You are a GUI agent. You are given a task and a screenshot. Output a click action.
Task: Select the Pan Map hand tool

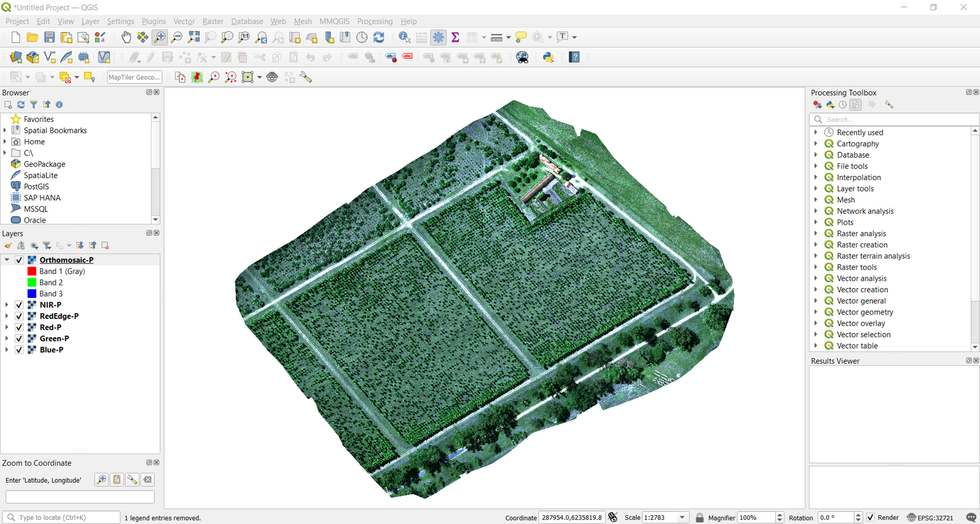point(126,37)
